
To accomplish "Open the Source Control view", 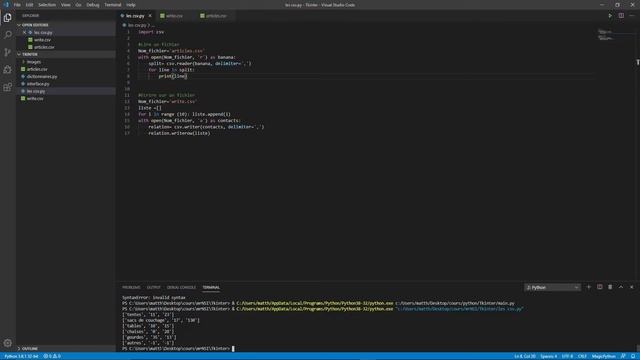I will tap(7, 52).
